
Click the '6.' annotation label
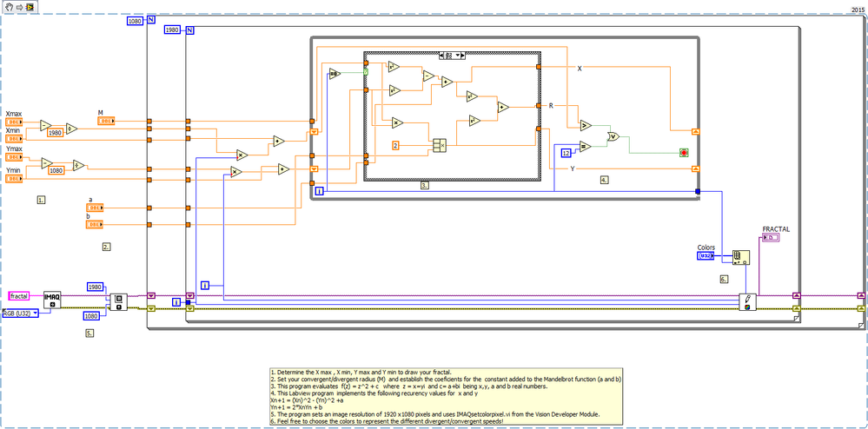724,280
